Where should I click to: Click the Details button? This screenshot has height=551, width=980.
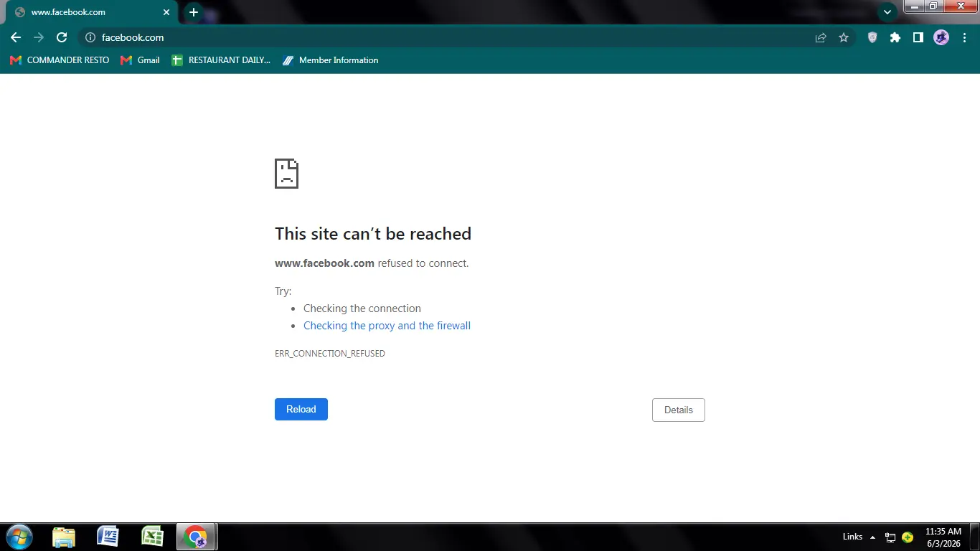[679, 410]
